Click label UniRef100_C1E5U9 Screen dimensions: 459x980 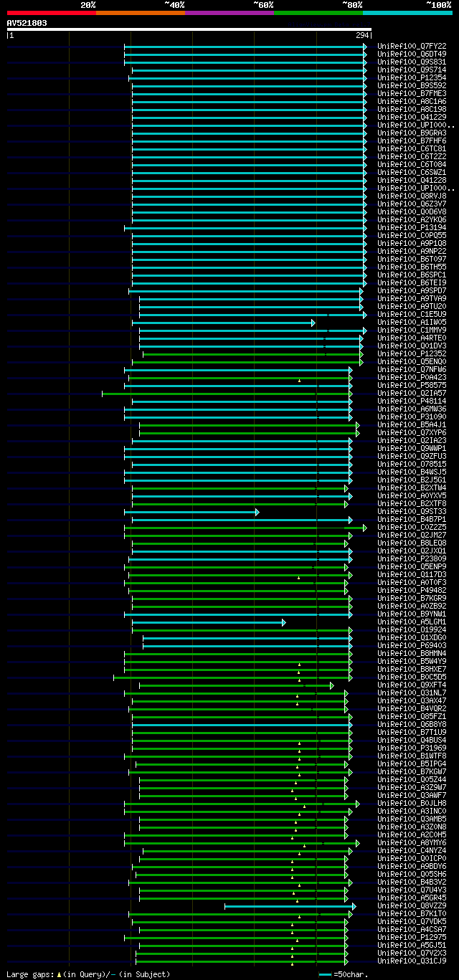point(412,314)
